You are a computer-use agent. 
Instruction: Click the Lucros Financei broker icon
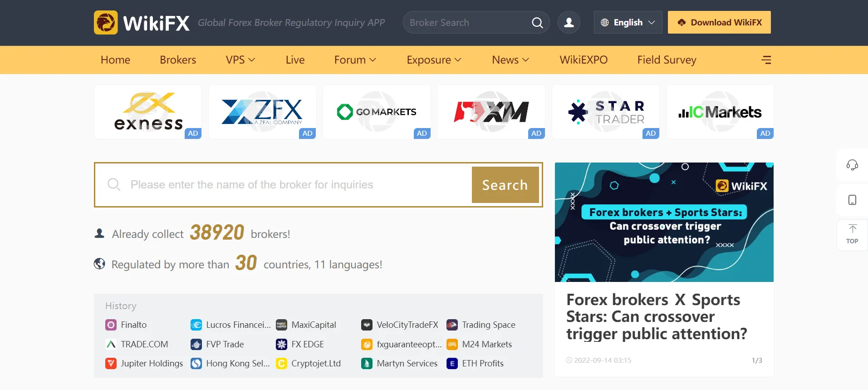[196, 325]
